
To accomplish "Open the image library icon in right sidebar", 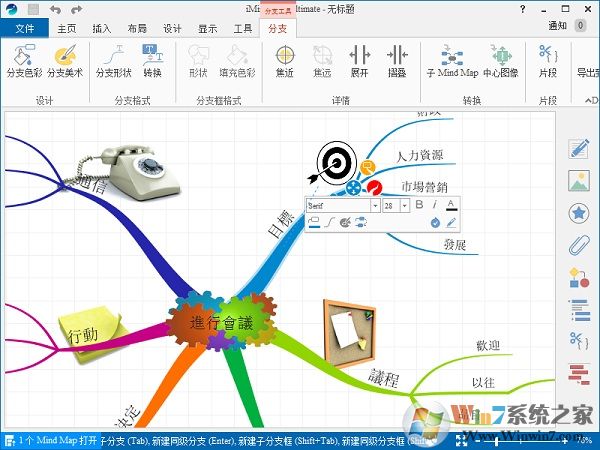I will click(579, 181).
